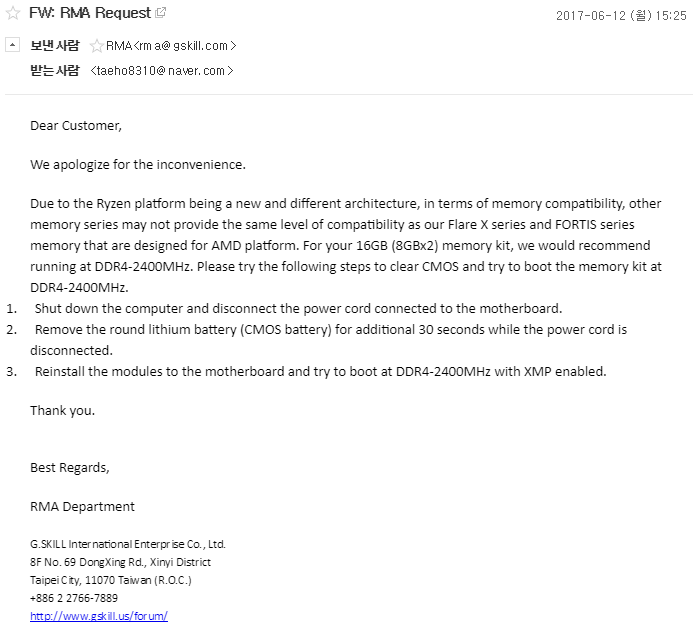Open the gskill.us forum link
The image size is (693, 626).
[x=99, y=616]
